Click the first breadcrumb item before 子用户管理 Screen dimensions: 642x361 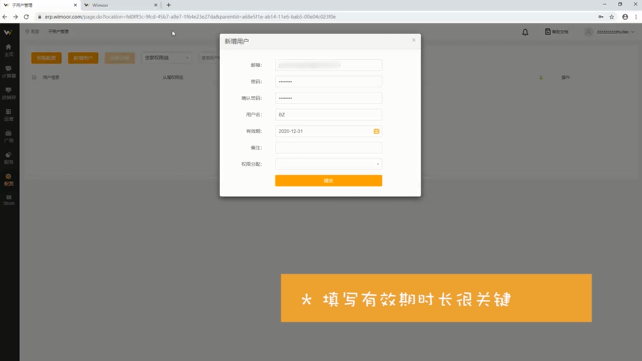point(32,32)
